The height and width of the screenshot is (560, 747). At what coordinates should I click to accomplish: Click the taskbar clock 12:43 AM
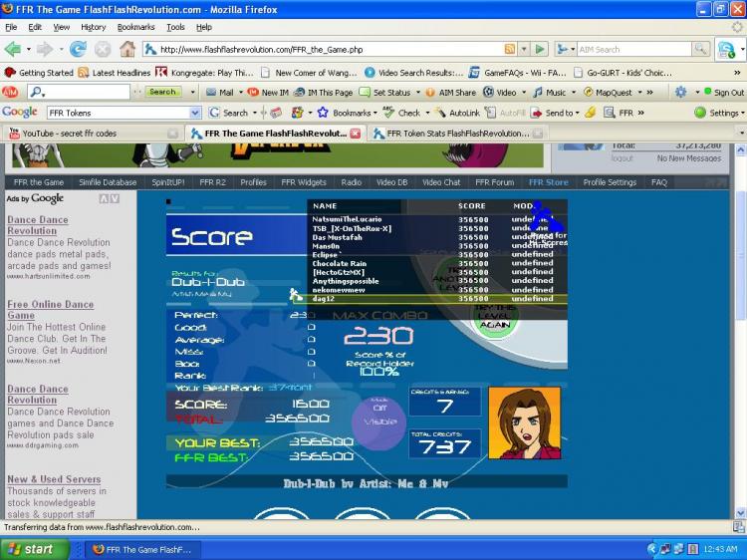coord(720,549)
